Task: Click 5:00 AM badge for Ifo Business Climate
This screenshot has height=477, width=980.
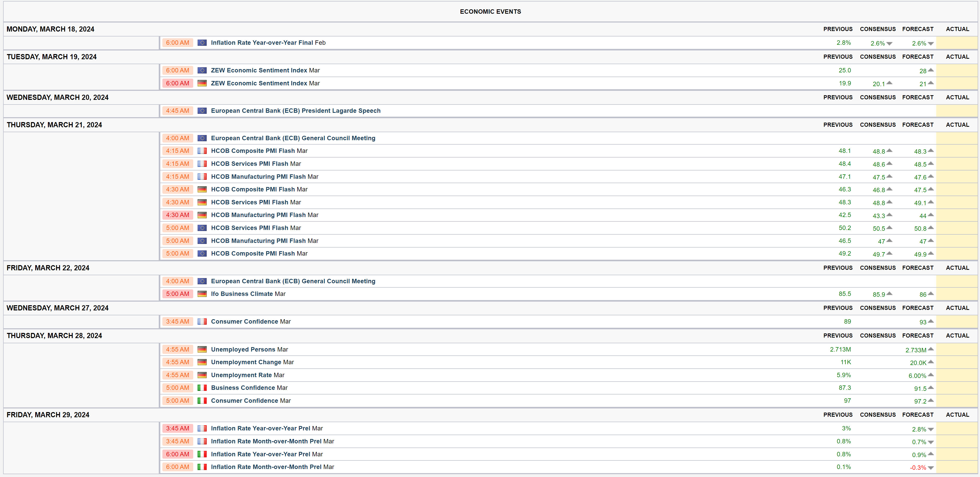Action: pos(177,294)
